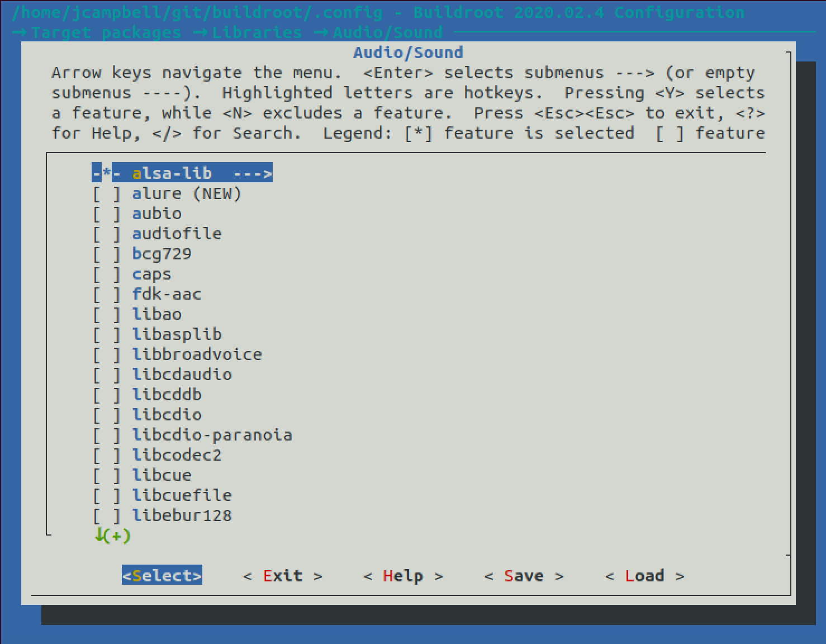
Task: Activate the <Select> button
Action: [x=162, y=575]
